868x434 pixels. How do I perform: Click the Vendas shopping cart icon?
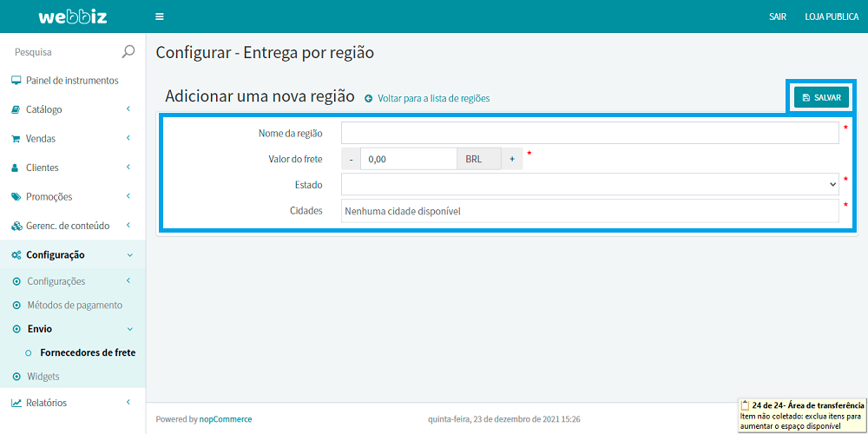(16, 139)
